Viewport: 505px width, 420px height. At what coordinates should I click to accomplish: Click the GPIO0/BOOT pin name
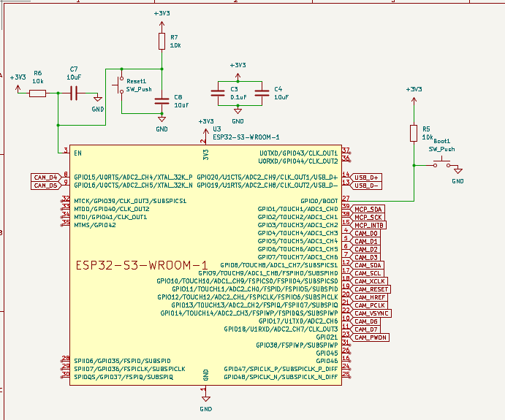coord(319,201)
